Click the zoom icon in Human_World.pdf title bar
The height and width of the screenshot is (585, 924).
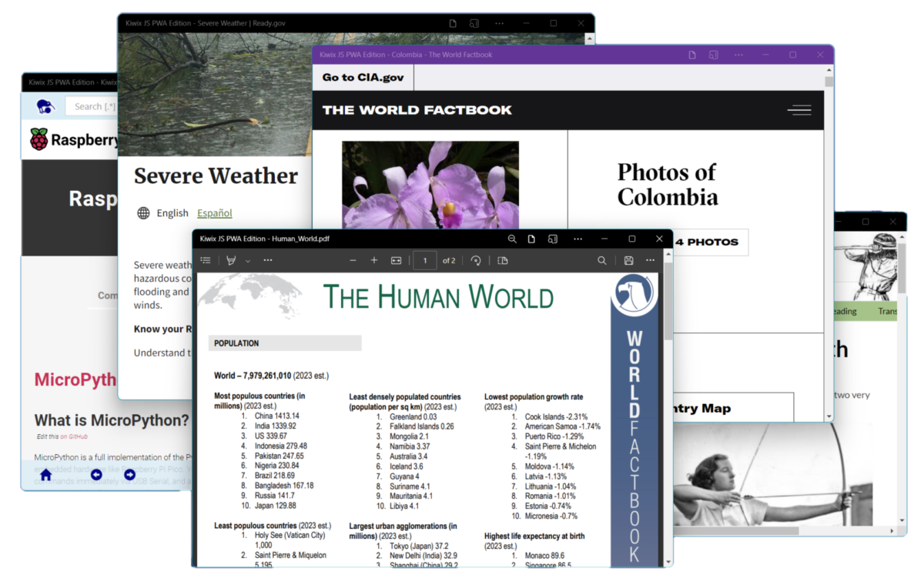(512, 239)
